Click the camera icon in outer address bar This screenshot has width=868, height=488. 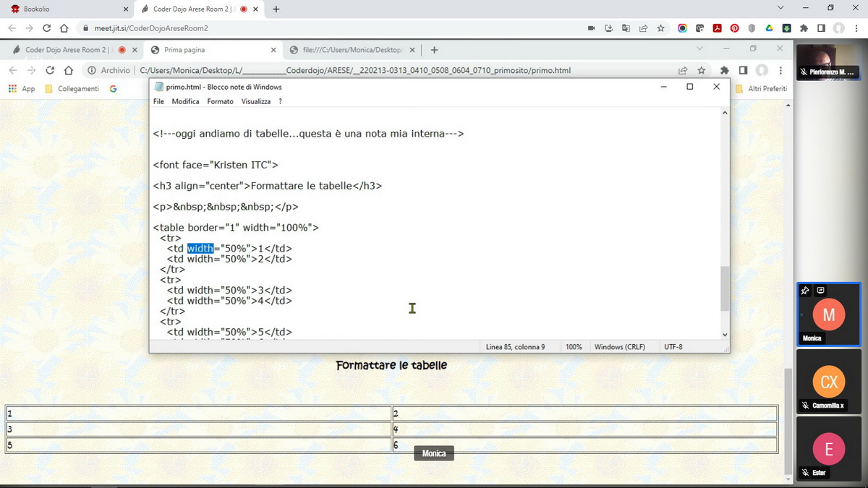[x=591, y=28]
